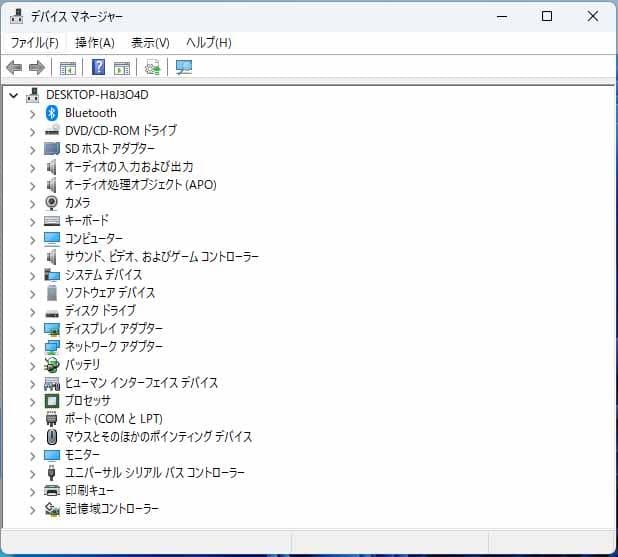Expand the ネットワーク アダプター chevron
This screenshot has width=618, height=557.
point(33,348)
